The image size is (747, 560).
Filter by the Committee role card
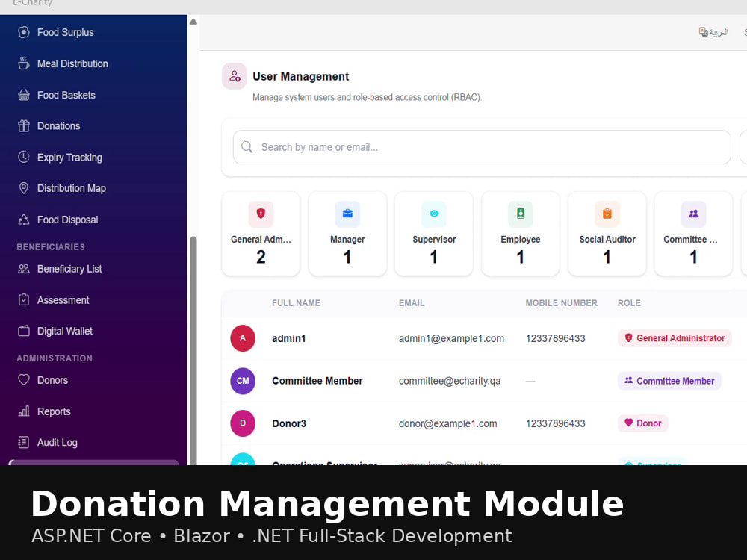[694, 234]
